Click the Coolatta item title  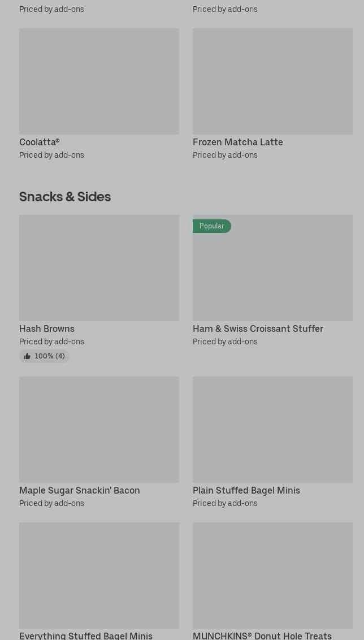40,142
